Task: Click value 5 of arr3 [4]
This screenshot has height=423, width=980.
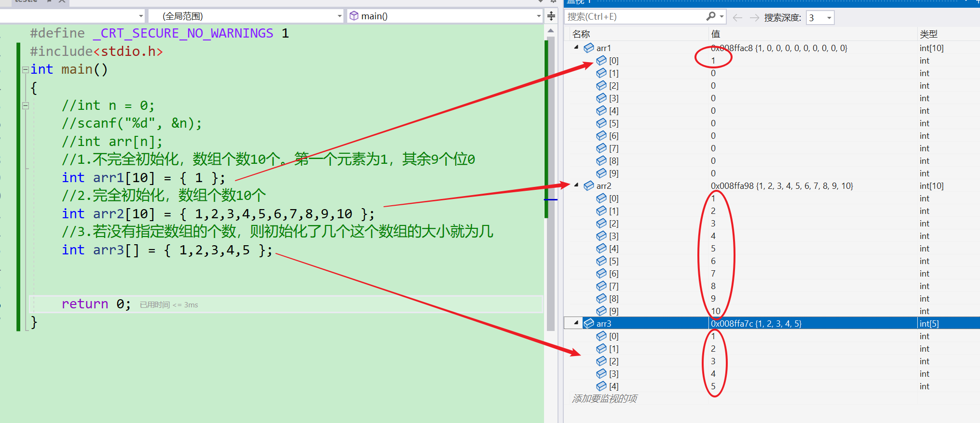Action: point(713,386)
